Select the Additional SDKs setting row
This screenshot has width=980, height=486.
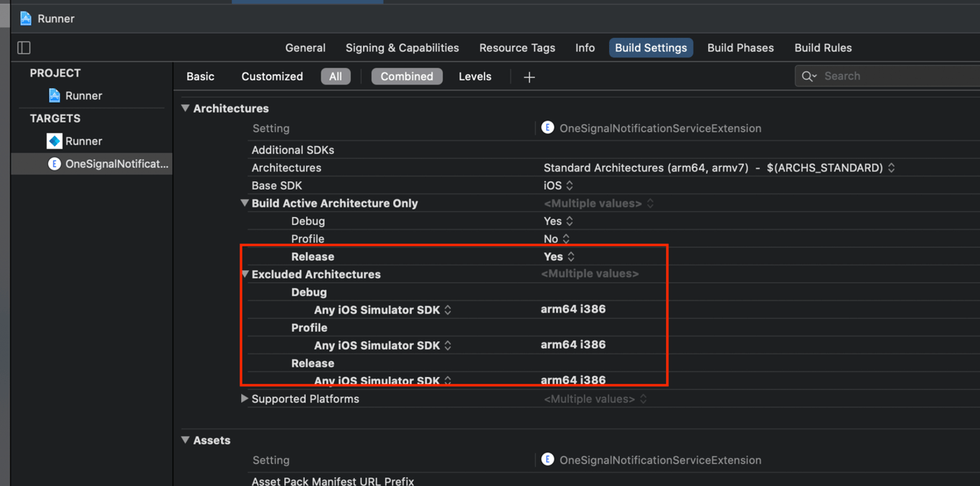(293, 150)
